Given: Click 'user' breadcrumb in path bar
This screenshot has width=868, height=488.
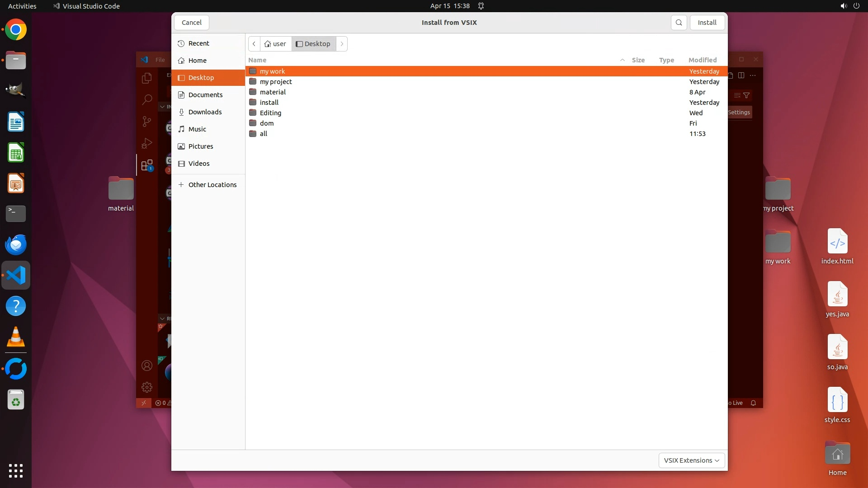Looking at the screenshot, I should (275, 44).
